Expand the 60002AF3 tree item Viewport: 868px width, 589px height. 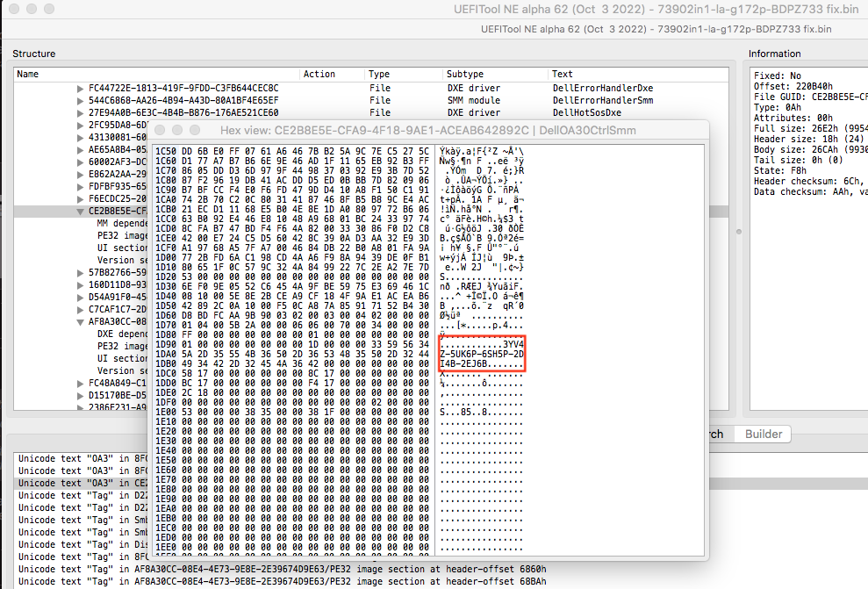[x=80, y=162]
